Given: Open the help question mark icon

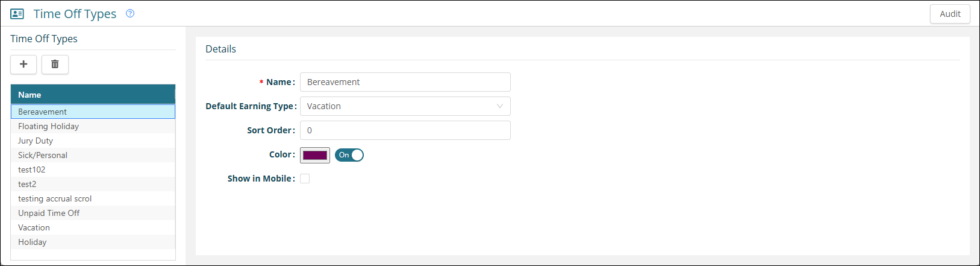Looking at the screenshot, I should click(x=130, y=13).
